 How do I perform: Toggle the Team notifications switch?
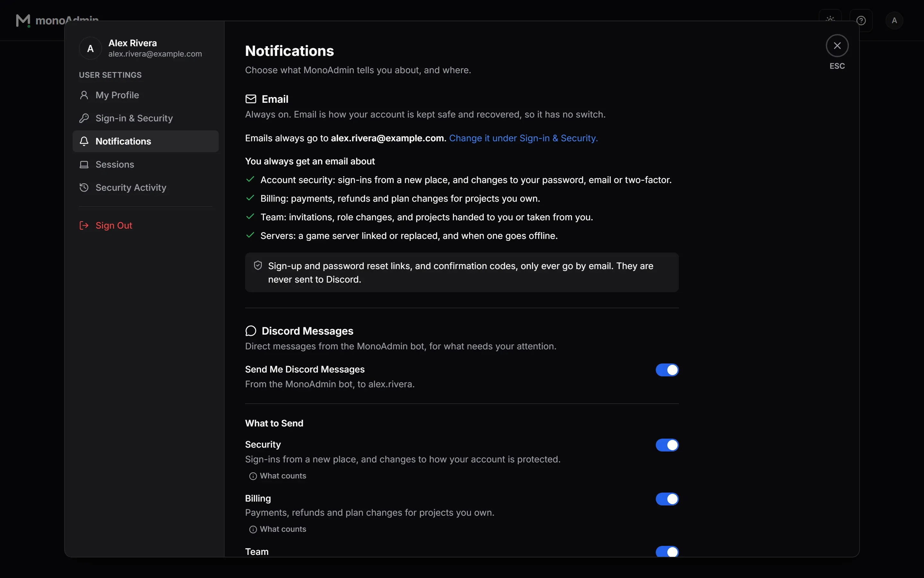pyautogui.click(x=667, y=552)
